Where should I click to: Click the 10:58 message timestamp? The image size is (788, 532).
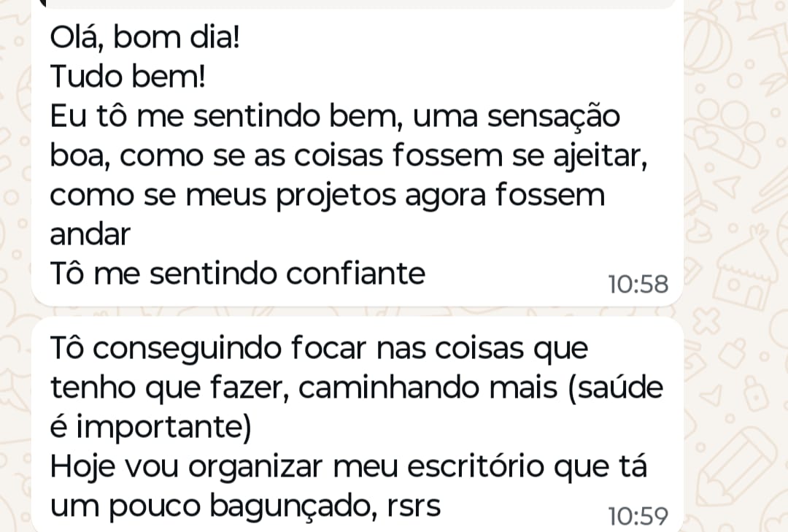(x=638, y=284)
